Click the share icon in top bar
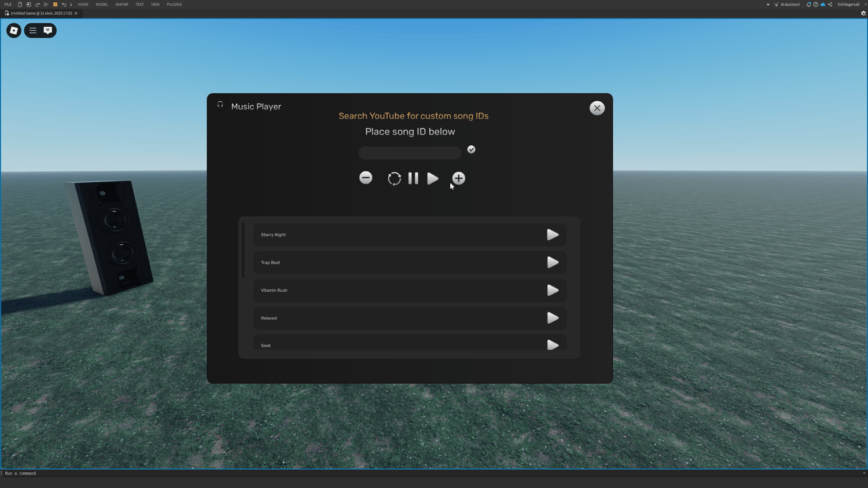Screen dimensions: 868x488 point(830,5)
